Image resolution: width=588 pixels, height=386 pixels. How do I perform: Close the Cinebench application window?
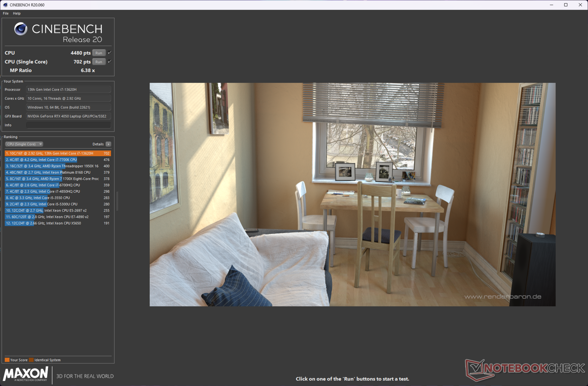(x=580, y=5)
